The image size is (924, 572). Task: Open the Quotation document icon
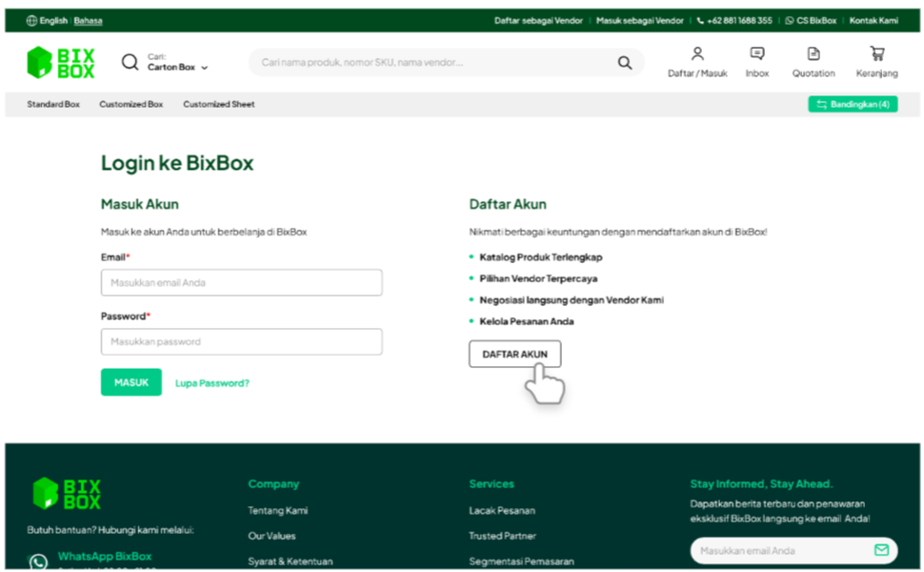814,54
